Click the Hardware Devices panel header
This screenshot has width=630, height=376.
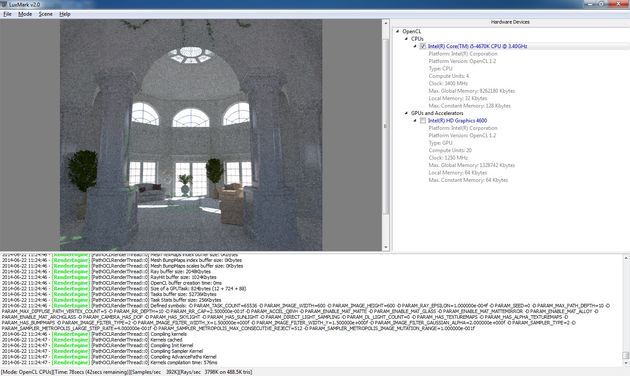[510, 22]
